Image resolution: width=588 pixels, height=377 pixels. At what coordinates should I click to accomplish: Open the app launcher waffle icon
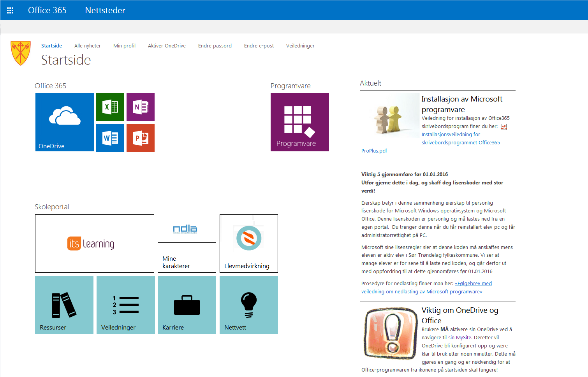[x=10, y=10]
